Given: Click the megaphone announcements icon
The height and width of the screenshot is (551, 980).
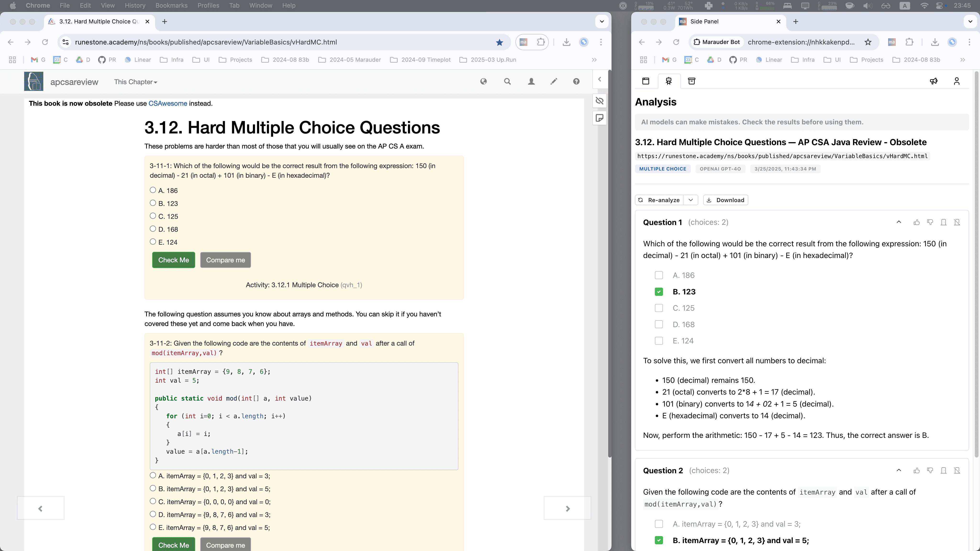Looking at the screenshot, I should pyautogui.click(x=934, y=81).
